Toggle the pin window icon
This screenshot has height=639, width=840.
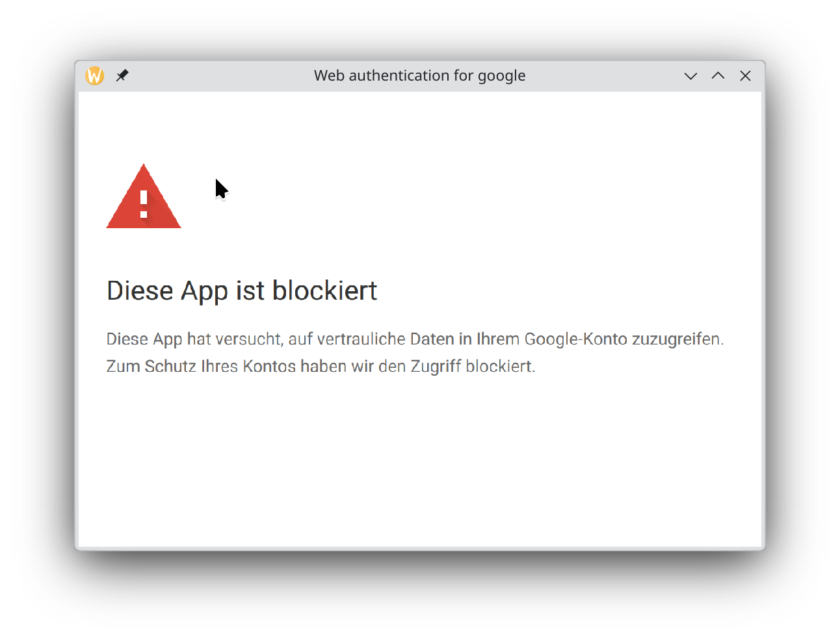[122, 75]
